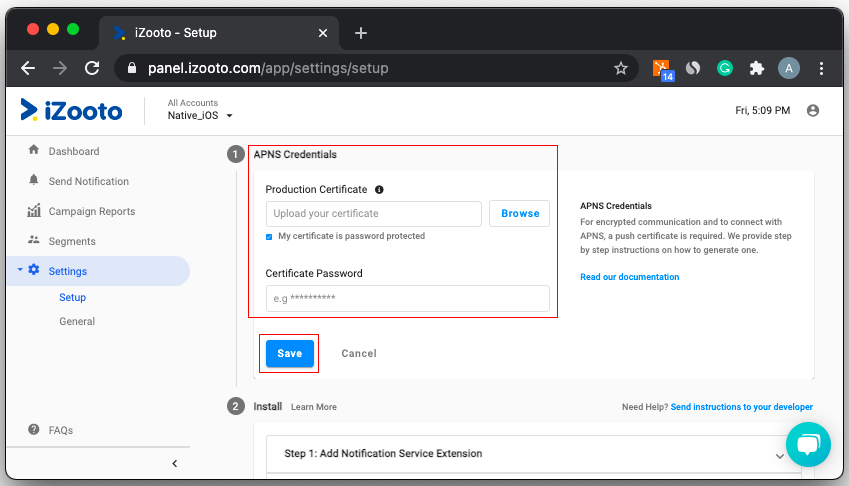Go back to previous page

point(28,68)
